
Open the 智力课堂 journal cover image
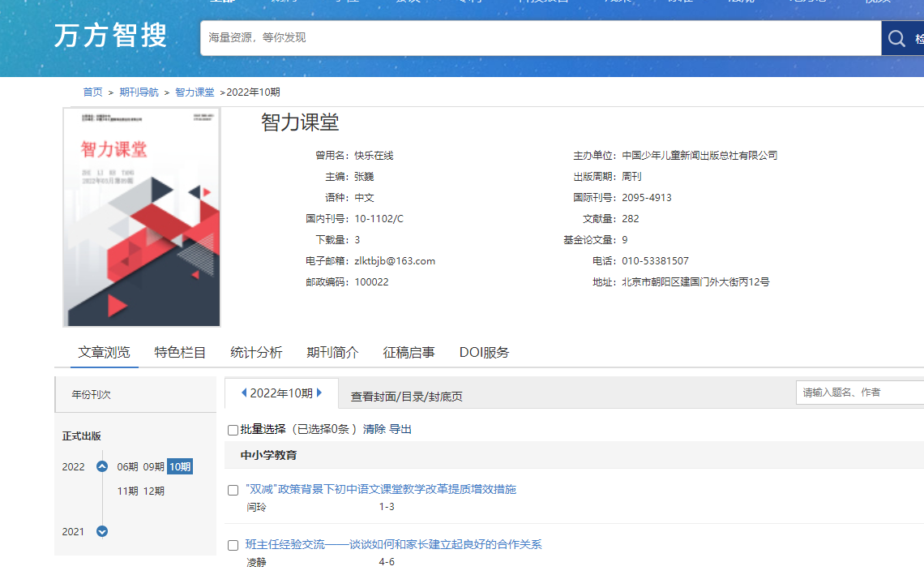[142, 217]
